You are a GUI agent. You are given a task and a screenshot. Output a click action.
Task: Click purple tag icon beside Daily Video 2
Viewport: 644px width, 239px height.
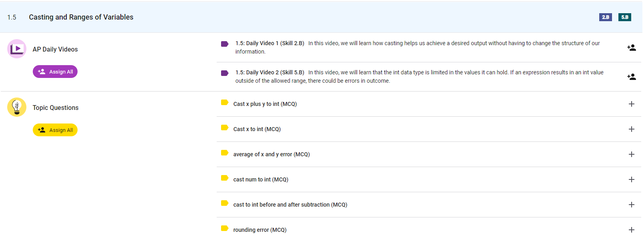[225, 73]
